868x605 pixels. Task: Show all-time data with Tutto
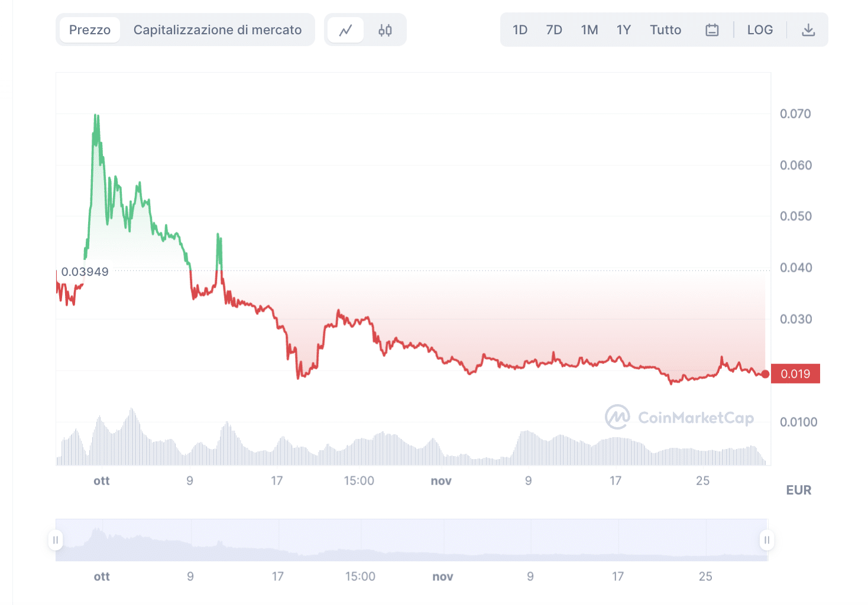tap(665, 30)
